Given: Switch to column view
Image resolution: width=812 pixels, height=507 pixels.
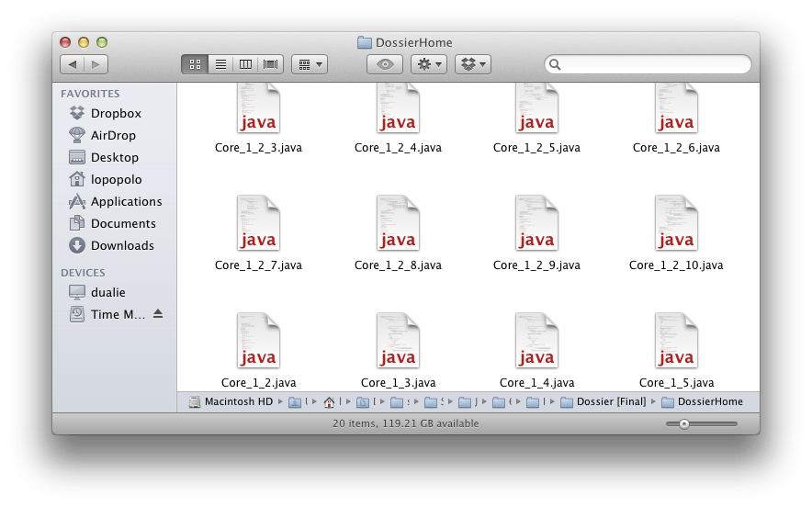Looking at the screenshot, I should [x=245, y=64].
